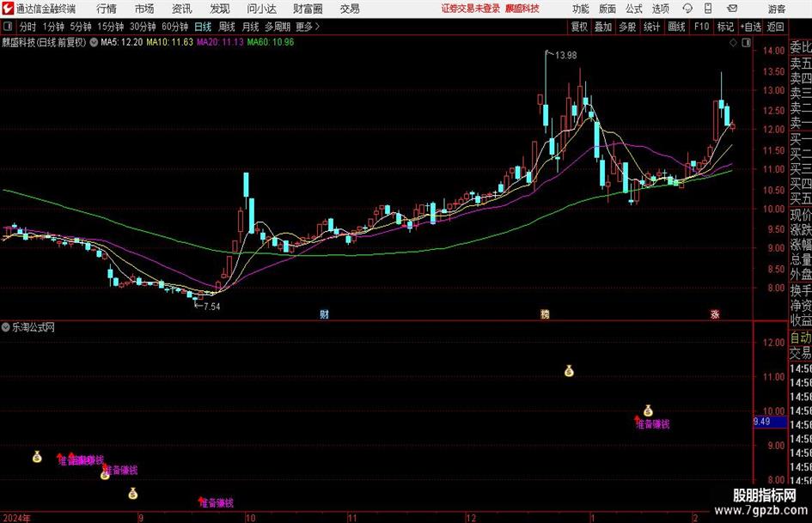The image size is (812, 523).
Task: Click the 麒盛科技(日线.前复权) chart title
Action: pyautogui.click(x=44, y=42)
